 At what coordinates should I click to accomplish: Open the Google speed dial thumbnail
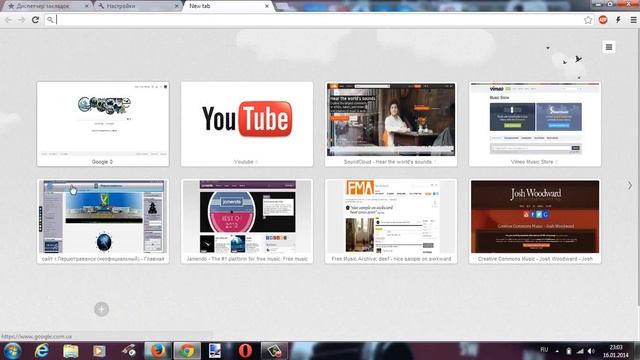[x=102, y=124]
